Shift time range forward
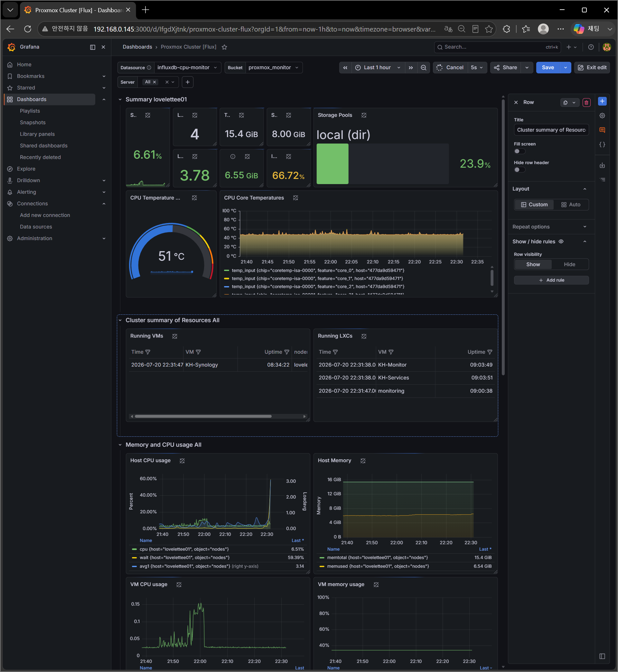Screen dimensions: 618x672 pyautogui.click(x=411, y=68)
